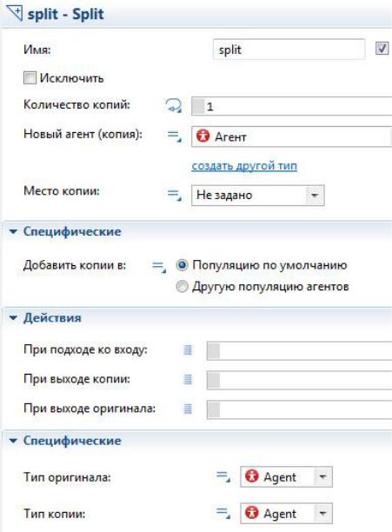392x532 pixels.
Task: Select Популяцию по умолчанию radio option
Action: (183, 265)
